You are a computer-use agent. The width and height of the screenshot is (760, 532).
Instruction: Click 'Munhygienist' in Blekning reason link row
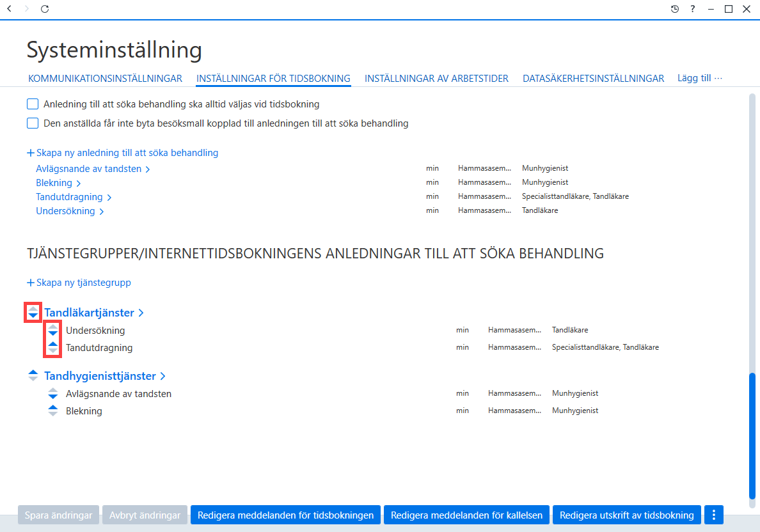[x=545, y=182]
